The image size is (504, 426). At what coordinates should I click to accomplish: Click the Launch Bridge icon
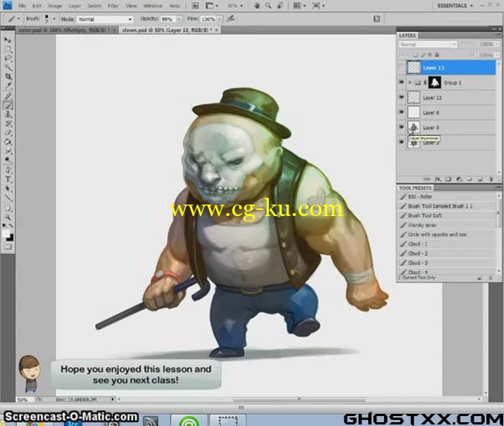point(195,5)
